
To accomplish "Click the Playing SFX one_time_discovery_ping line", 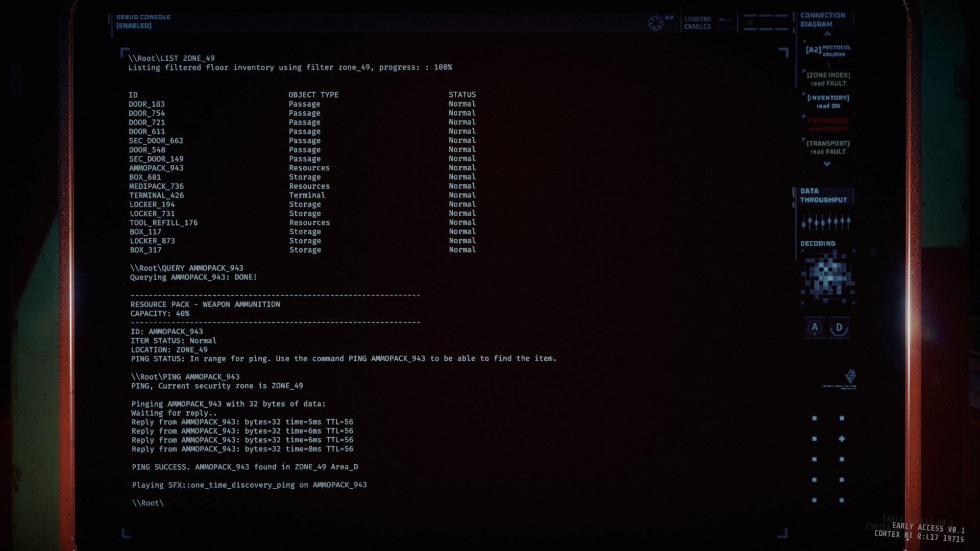I will tap(249, 485).
